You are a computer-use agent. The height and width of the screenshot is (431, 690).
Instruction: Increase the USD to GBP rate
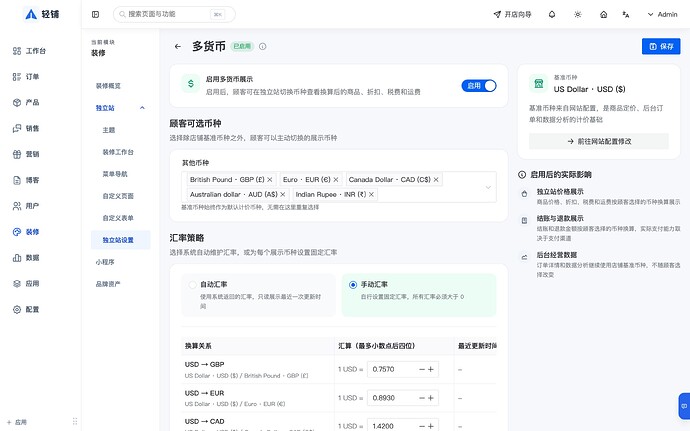431,369
